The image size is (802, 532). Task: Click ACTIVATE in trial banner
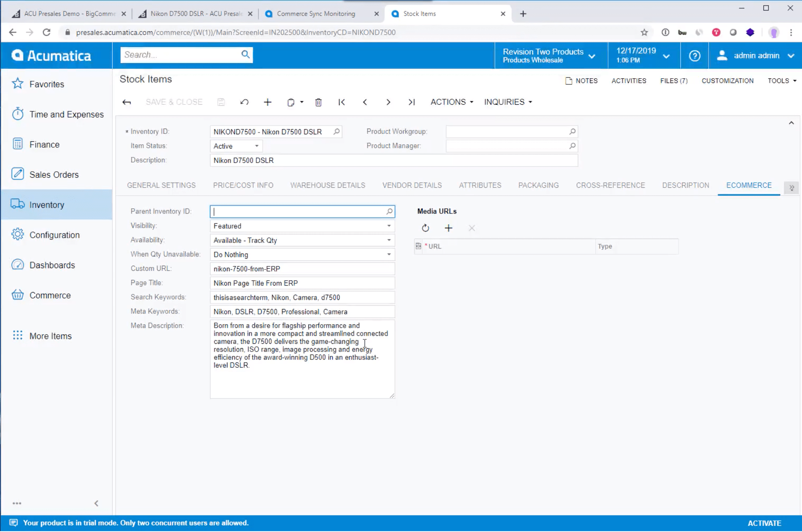[x=764, y=523]
